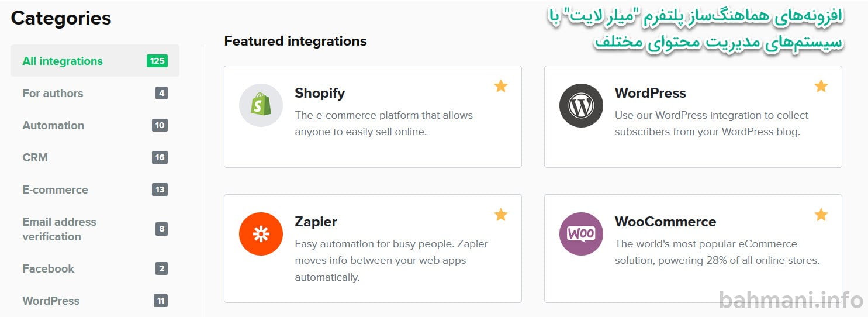868x317 pixels.
Task: Open the WordPress category in sidebar
Action: point(51,301)
